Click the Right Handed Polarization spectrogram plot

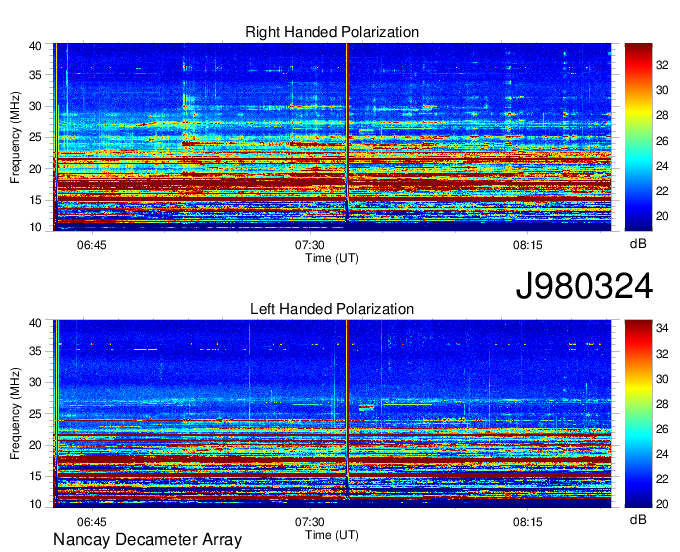point(332,137)
